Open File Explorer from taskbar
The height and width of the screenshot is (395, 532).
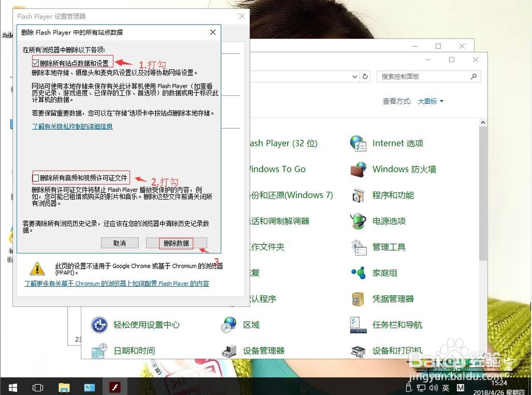point(64,388)
